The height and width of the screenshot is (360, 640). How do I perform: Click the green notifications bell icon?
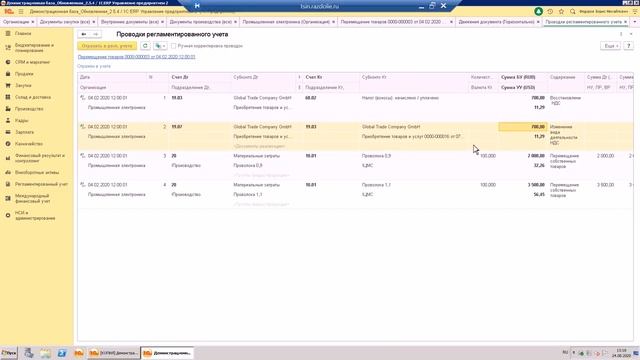point(538,11)
